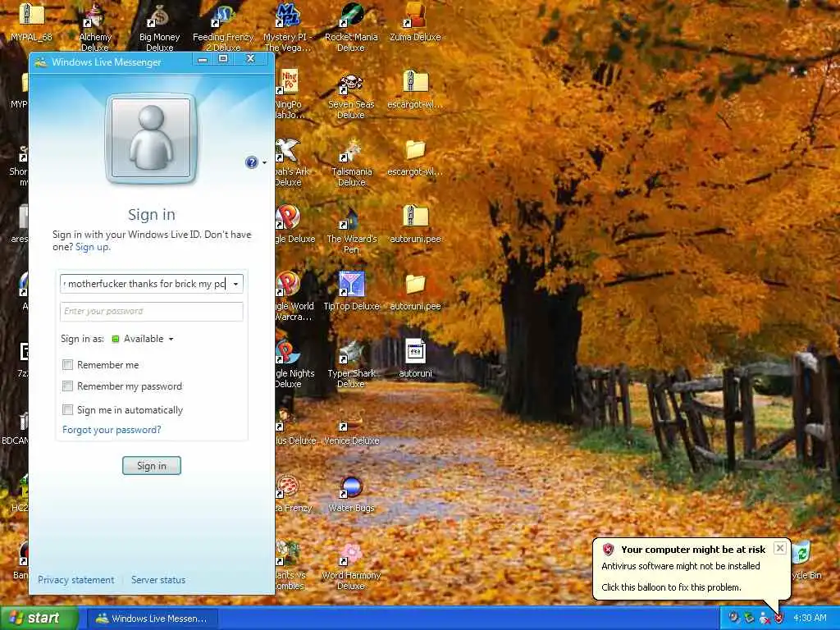This screenshot has width=840, height=630.
Task: Open Typer Shark Deluxe shortcut
Action: [x=351, y=353]
